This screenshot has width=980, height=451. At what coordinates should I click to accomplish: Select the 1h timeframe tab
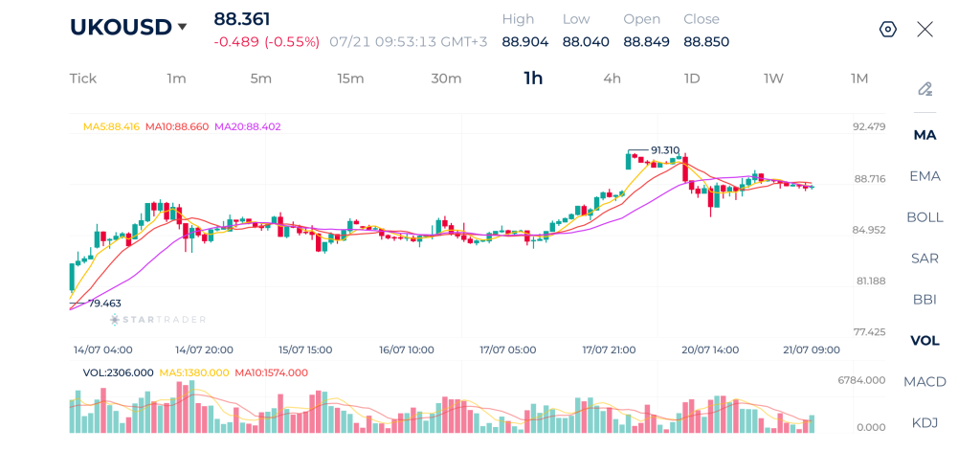[533, 79]
